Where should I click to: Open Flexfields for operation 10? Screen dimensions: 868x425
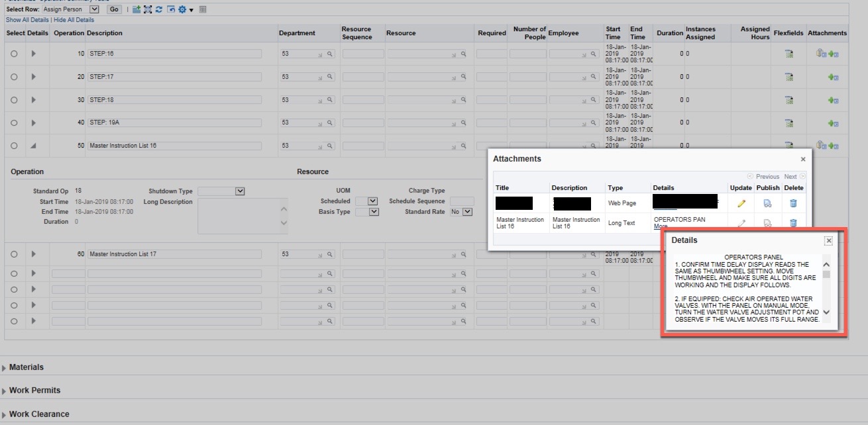point(789,54)
